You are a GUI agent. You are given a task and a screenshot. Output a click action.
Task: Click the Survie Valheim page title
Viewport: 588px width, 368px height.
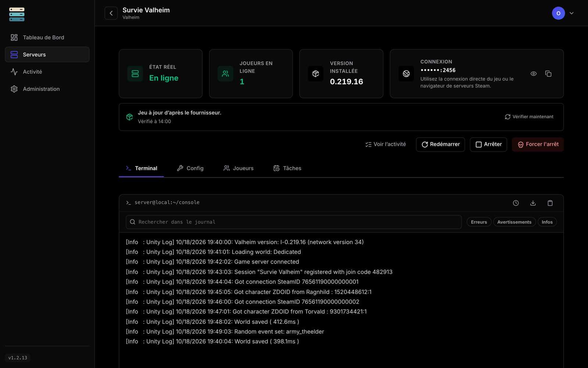(x=146, y=10)
